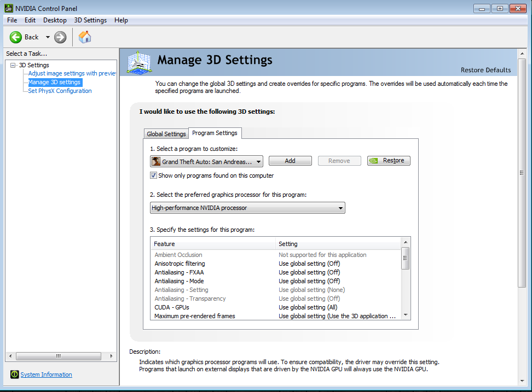Toggle Show only programs found checkbox
The image size is (532, 392).
[153, 175]
